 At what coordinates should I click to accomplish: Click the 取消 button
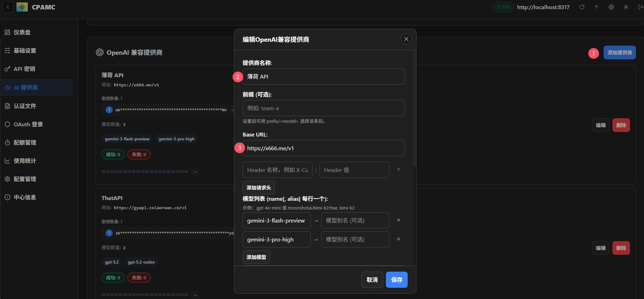click(x=372, y=280)
